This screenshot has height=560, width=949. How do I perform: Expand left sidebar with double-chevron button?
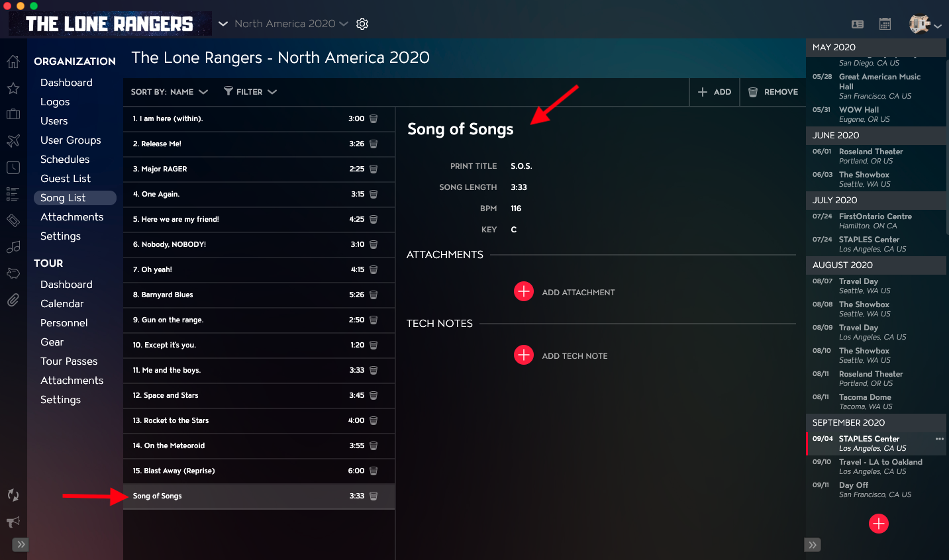click(21, 545)
